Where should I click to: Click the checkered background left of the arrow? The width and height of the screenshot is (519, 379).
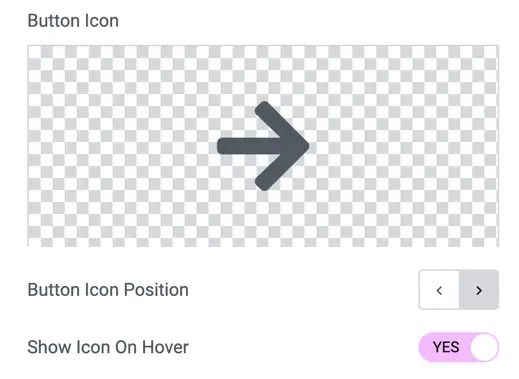point(120,146)
